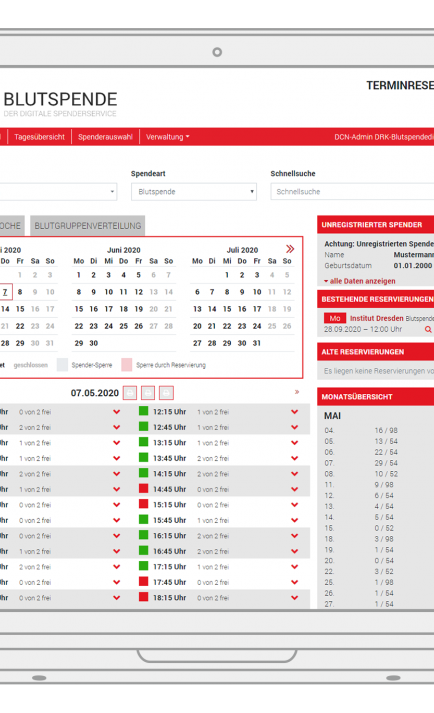
Task: Click the middle print icon beside 07.05.2020
Action: [x=148, y=393]
